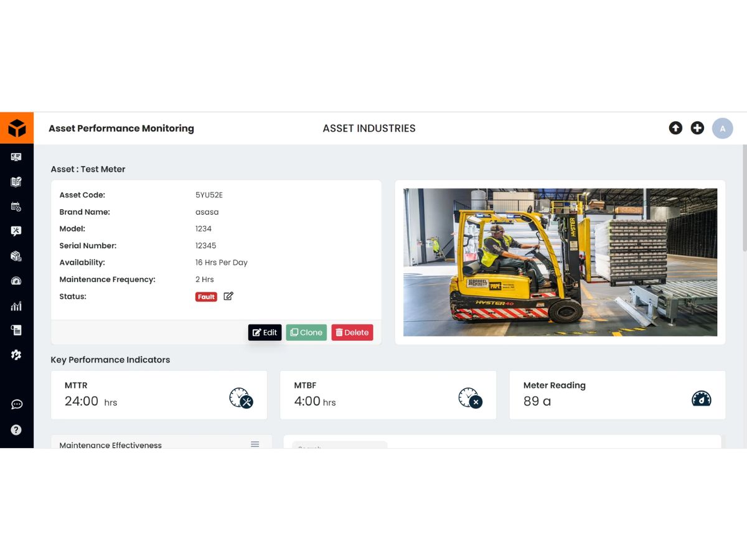The height and width of the screenshot is (560, 747).
Task: Click the page vertical scrollbar
Action: click(x=745, y=199)
